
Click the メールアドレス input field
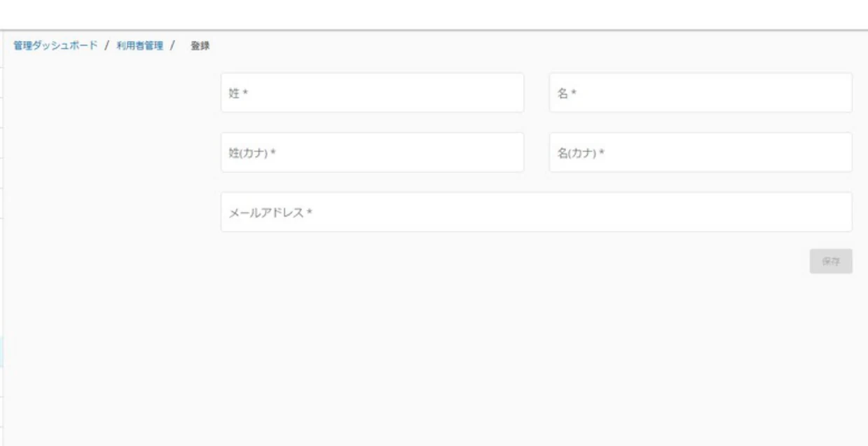(x=537, y=212)
